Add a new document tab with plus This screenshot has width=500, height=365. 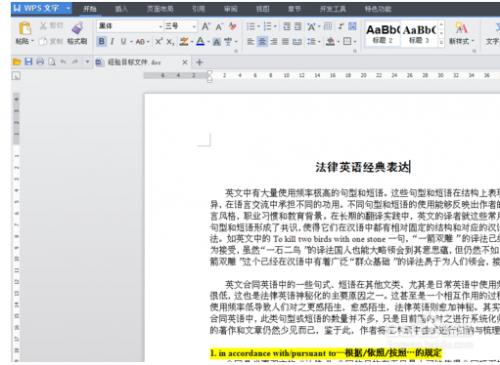pos(199,62)
